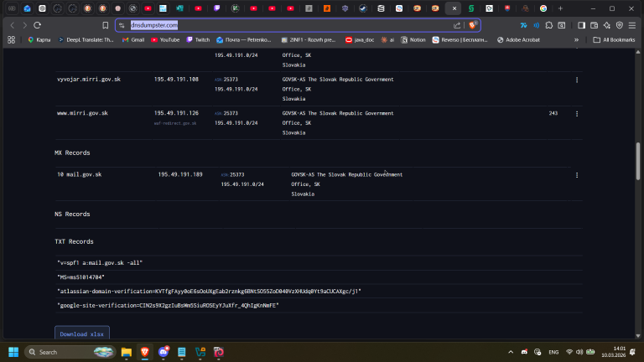Click the google-site-verification TXT record
Image resolution: width=644 pixels, height=362 pixels.
(168, 305)
